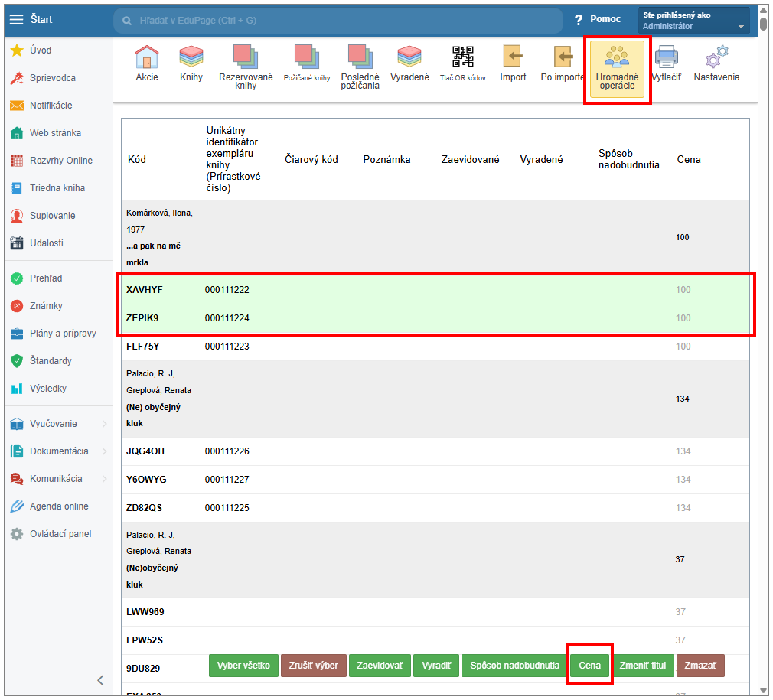Toggle selection of row JQG4OH
Viewport: 773px width, 700px height.
tap(145, 451)
